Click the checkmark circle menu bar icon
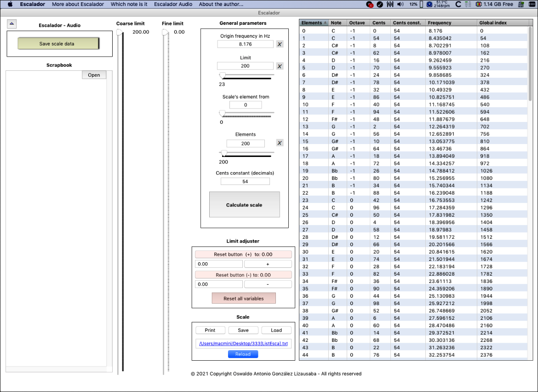Image resolution: width=538 pixels, height=392 pixels. [x=380, y=4]
